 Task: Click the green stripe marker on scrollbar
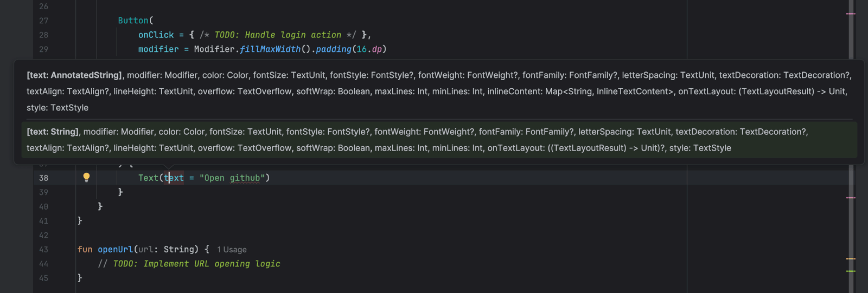(850, 271)
